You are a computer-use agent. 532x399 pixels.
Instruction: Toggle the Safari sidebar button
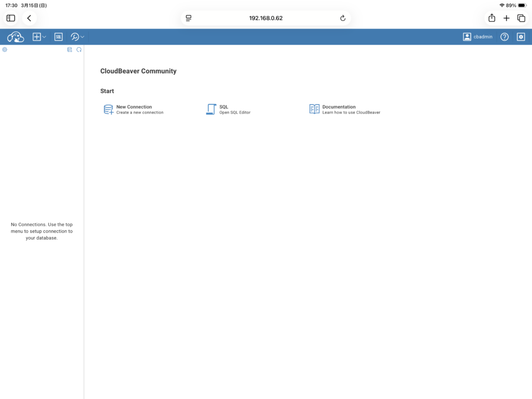11,18
